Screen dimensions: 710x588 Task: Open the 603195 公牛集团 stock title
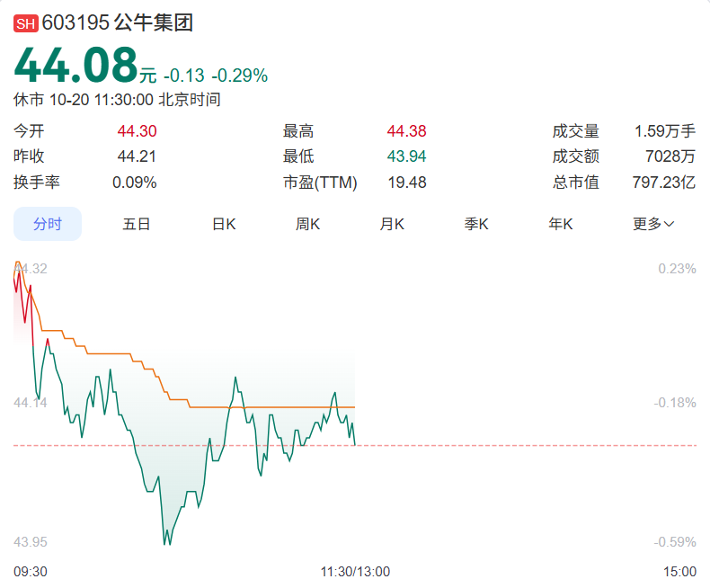[117, 23]
